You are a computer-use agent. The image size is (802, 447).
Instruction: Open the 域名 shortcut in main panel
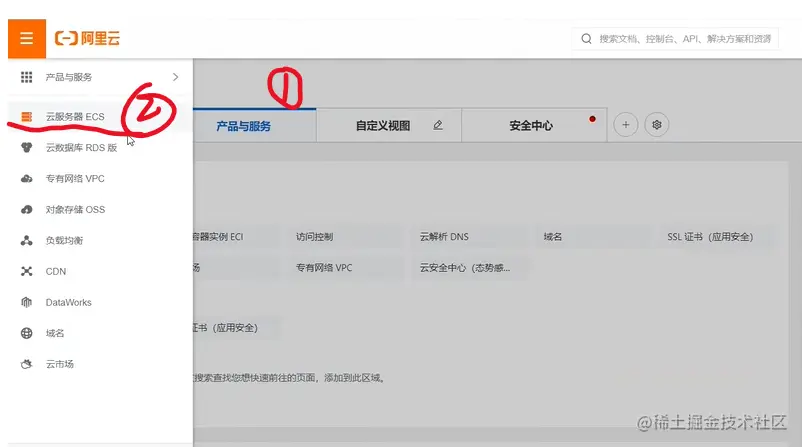593,237
